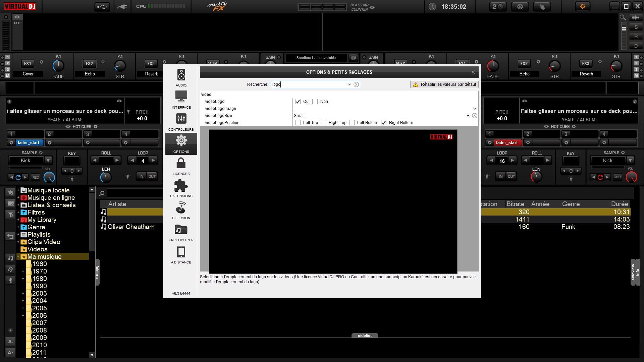Click the clock icon beside the time
The image size is (644, 362).
pos(432,6)
